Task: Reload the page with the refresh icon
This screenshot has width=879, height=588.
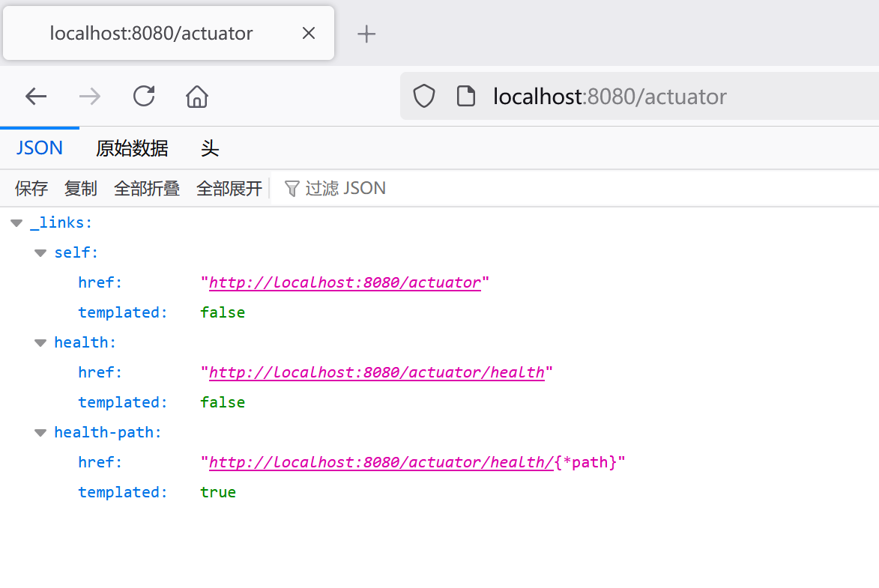Action: click(143, 96)
